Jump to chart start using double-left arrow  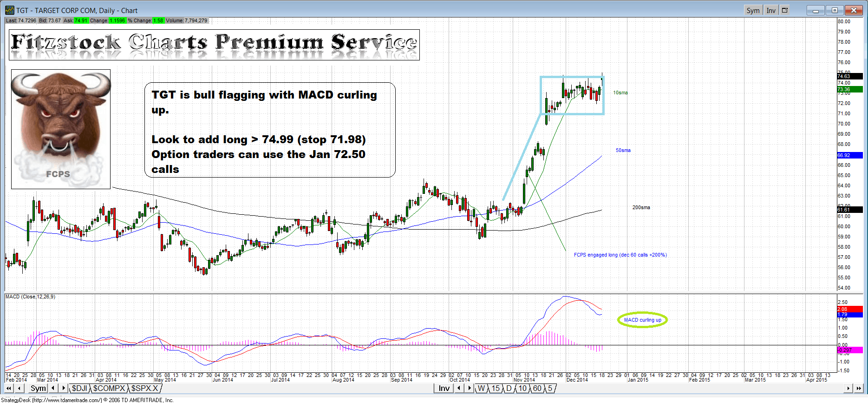click(8, 388)
